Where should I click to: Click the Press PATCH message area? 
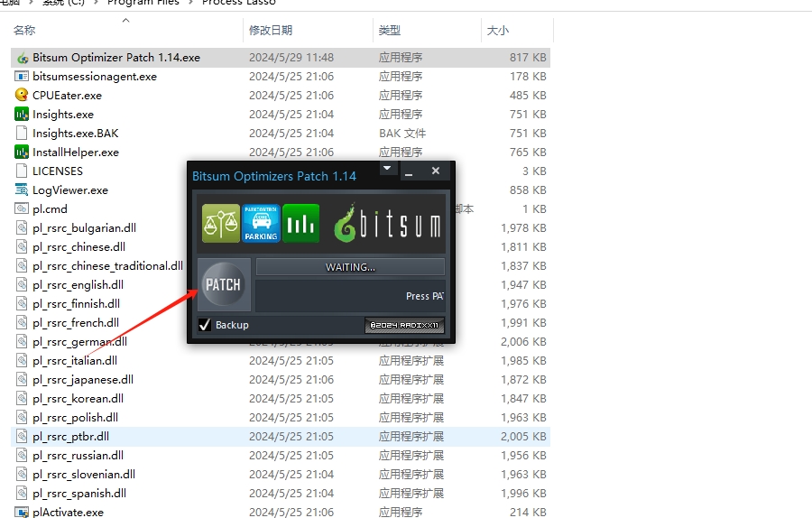coord(351,296)
